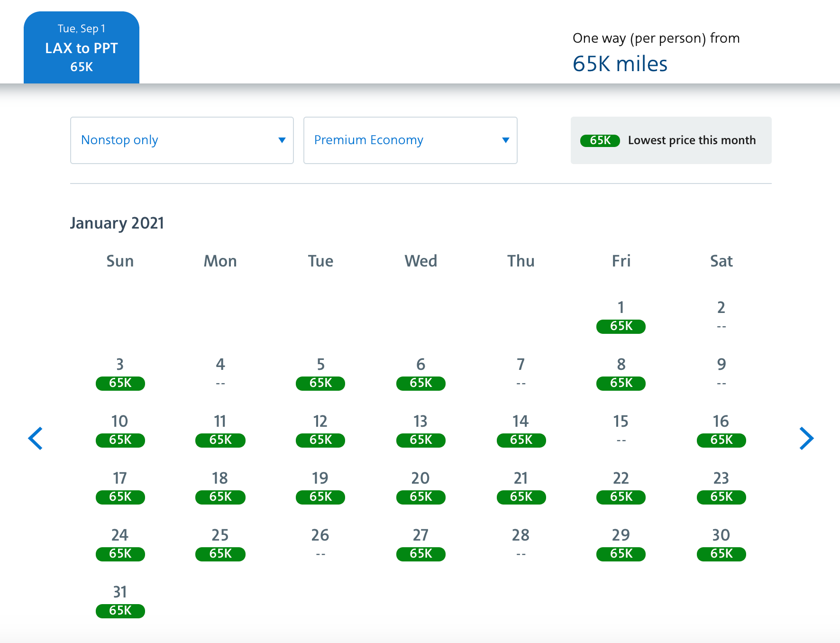Click the Lowest price this month legend
This screenshot has height=643, width=840.
coord(671,140)
